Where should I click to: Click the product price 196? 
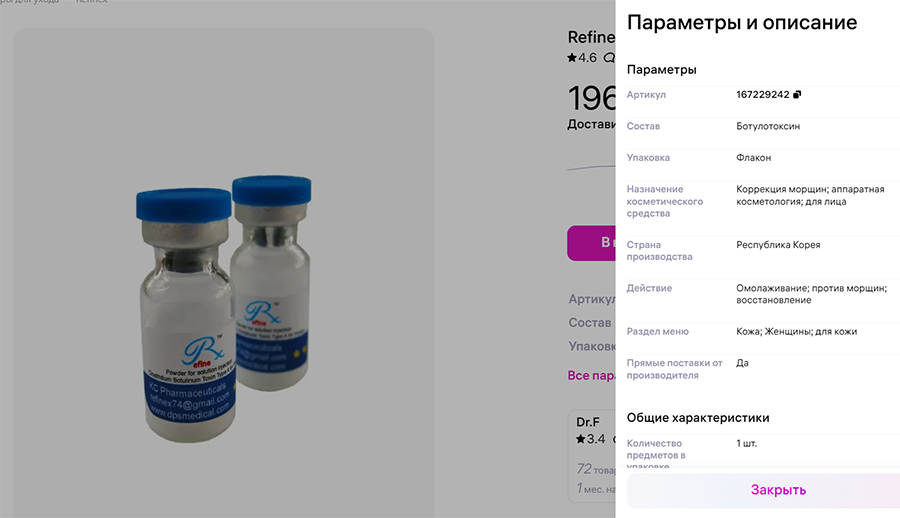[591, 98]
